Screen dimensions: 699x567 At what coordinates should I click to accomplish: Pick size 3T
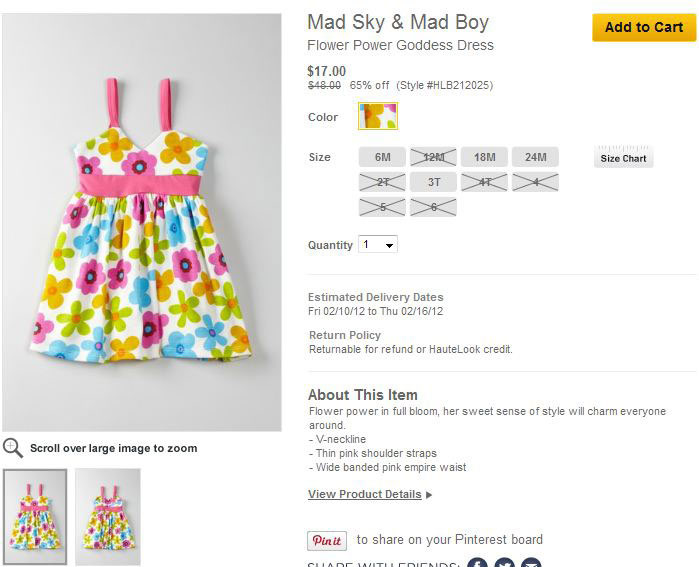point(434,182)
